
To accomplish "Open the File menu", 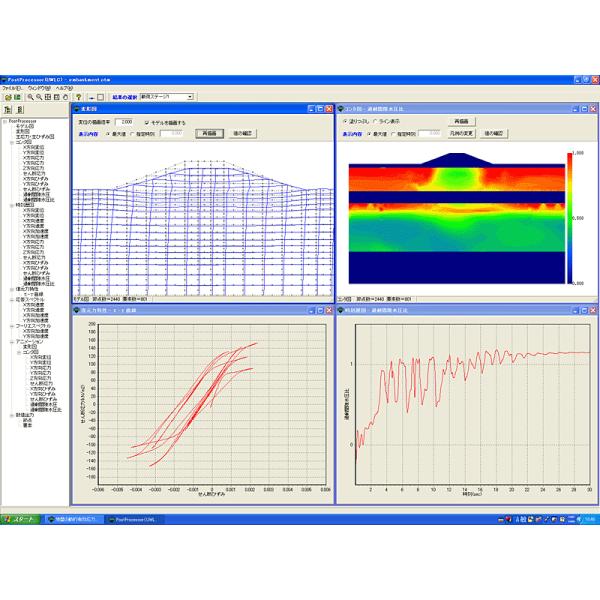I will tap(11, 88).
